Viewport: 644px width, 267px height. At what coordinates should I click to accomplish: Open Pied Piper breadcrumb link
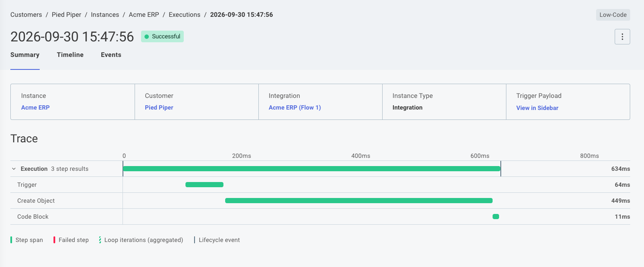click(x=66, y=15)
